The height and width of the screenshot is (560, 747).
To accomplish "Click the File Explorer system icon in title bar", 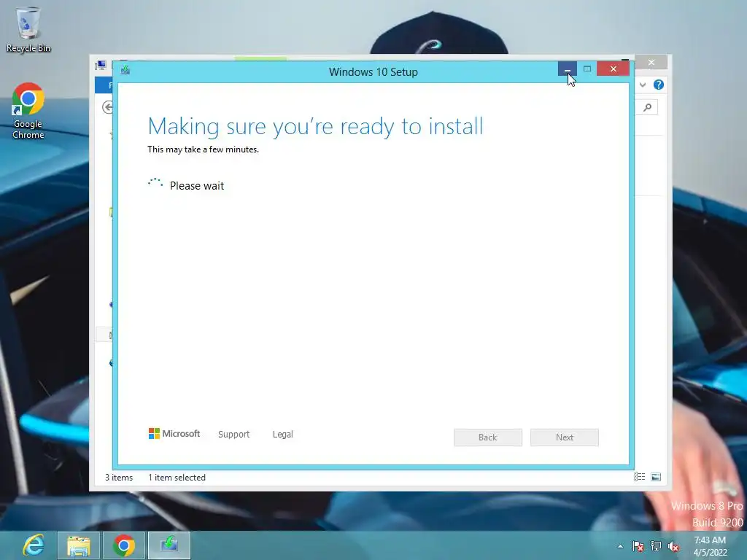I will pos(101,65).
